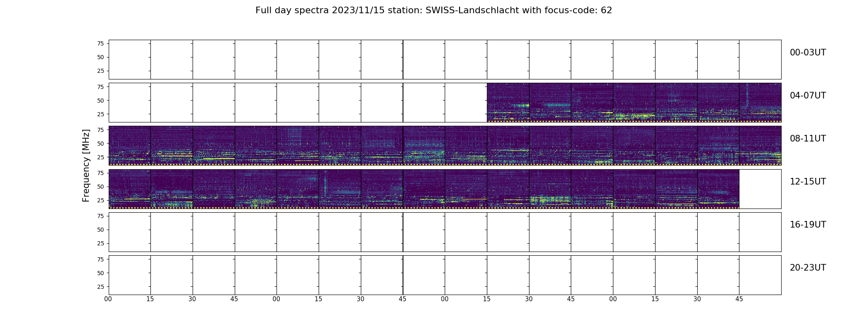Image resolution: width=868 pixels, height=331 pixels.
Task: Click the 50 tick in the 08-11UT row
Action: click(100, 143)
